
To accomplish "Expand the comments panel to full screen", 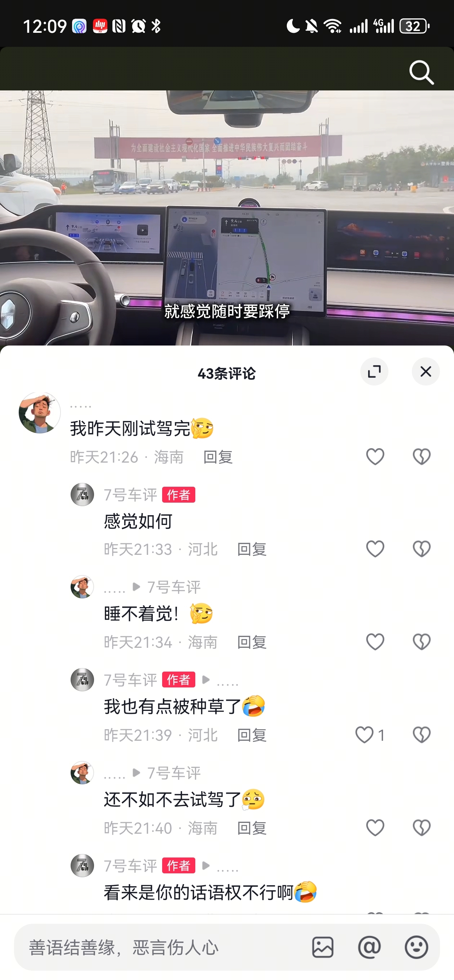I will coord(374,371).
